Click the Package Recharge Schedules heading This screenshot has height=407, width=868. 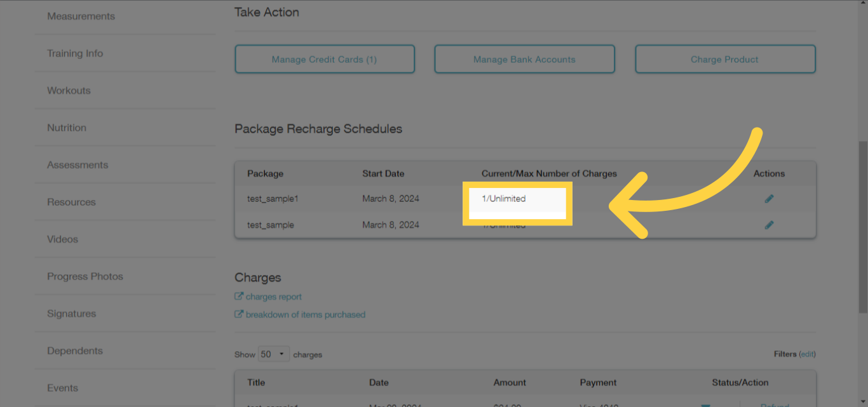[x=318, y=128]
